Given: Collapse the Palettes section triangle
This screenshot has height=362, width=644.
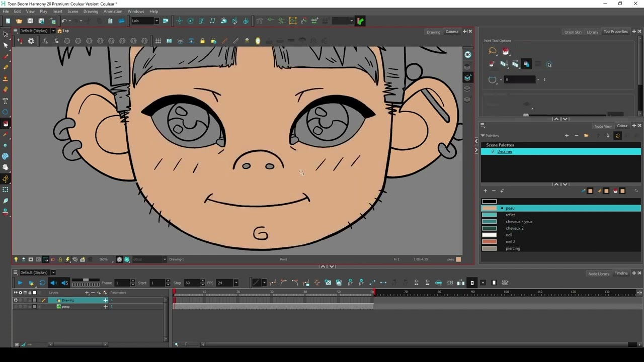Looking at the screenshot, I should [x=482, y=135].
